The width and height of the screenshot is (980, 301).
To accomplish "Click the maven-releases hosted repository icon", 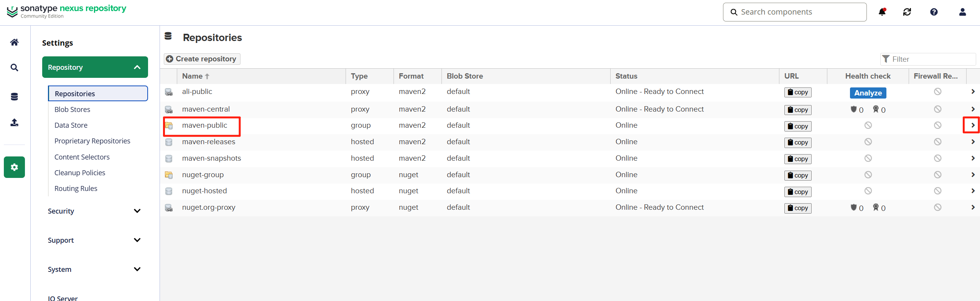I will pos(169,142).
